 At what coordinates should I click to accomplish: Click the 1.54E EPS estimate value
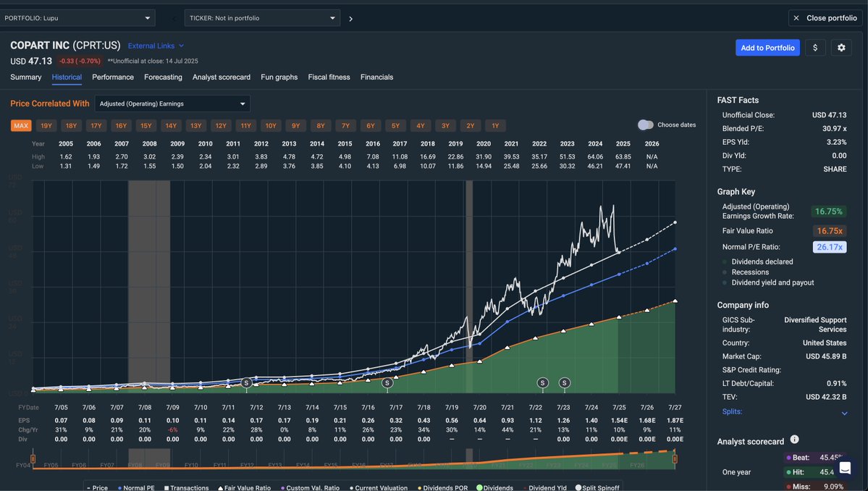tap(620, 420)
